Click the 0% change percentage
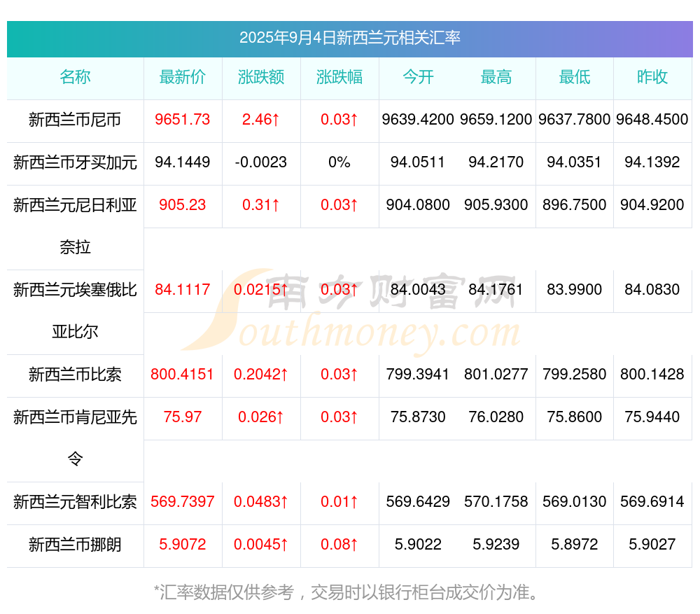This screenshot has width=700, height=614. pyautogui.click(x=339, y=162)
